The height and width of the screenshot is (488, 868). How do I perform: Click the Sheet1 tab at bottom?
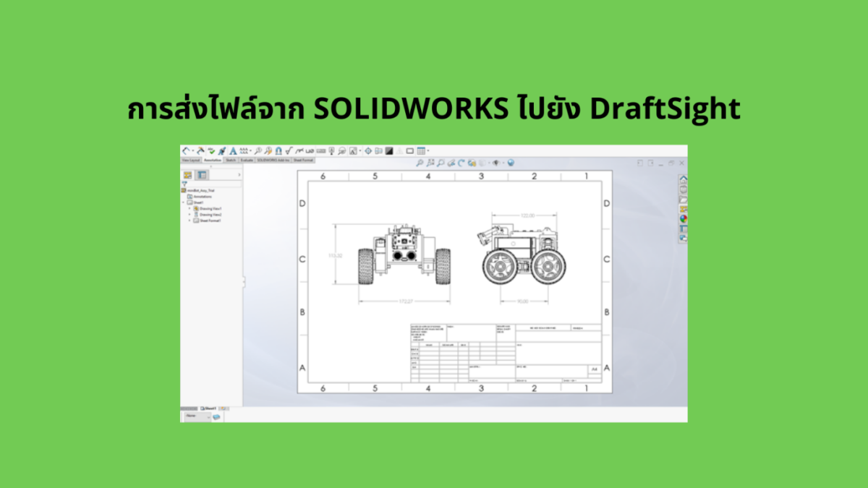point(209,407)
